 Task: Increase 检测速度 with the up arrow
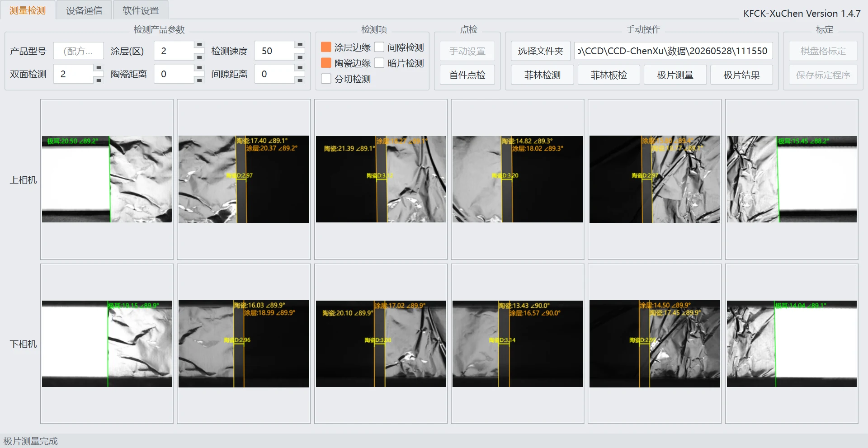300,45
